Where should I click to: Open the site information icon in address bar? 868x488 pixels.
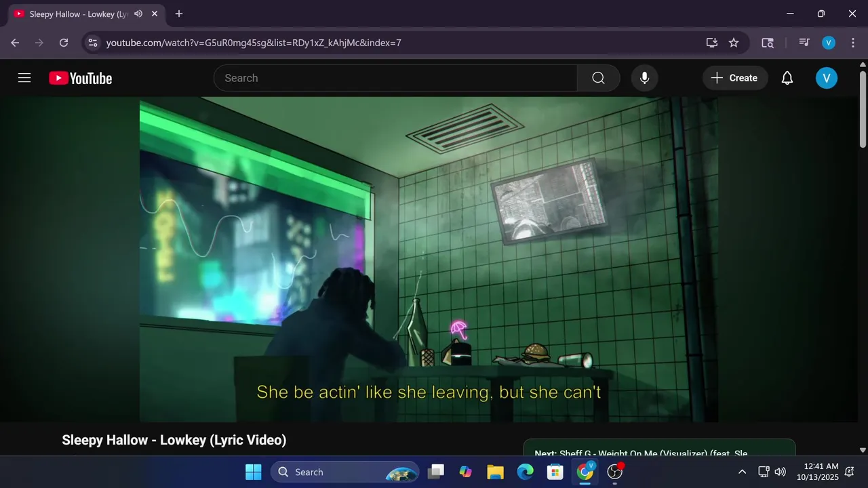coord(93,43)
